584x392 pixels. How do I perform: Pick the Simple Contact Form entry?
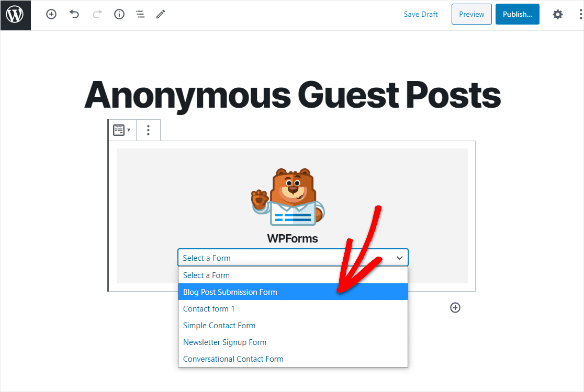[293, 326]
